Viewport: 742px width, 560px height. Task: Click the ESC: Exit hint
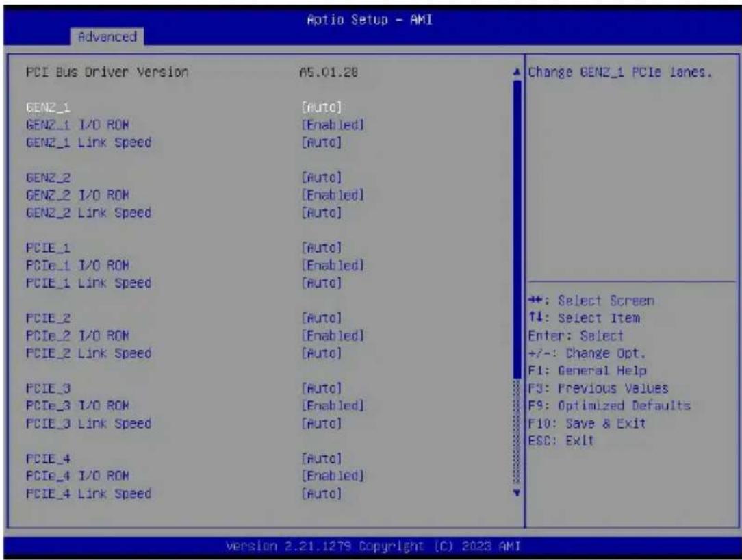coord(561,441)
